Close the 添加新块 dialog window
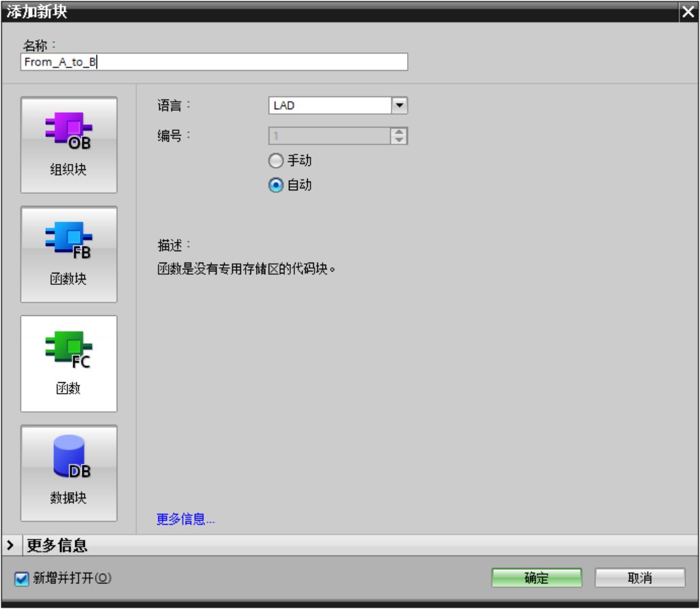 (688, 12)
